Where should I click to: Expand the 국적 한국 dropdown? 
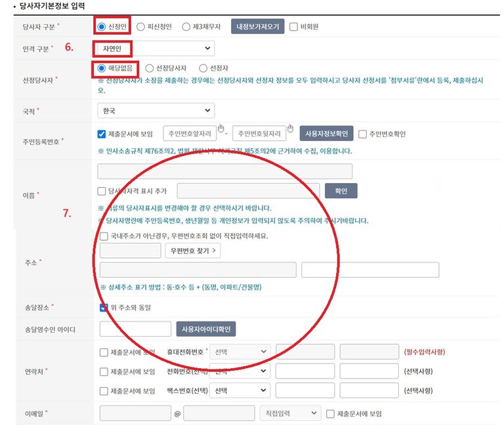point(155,111)
